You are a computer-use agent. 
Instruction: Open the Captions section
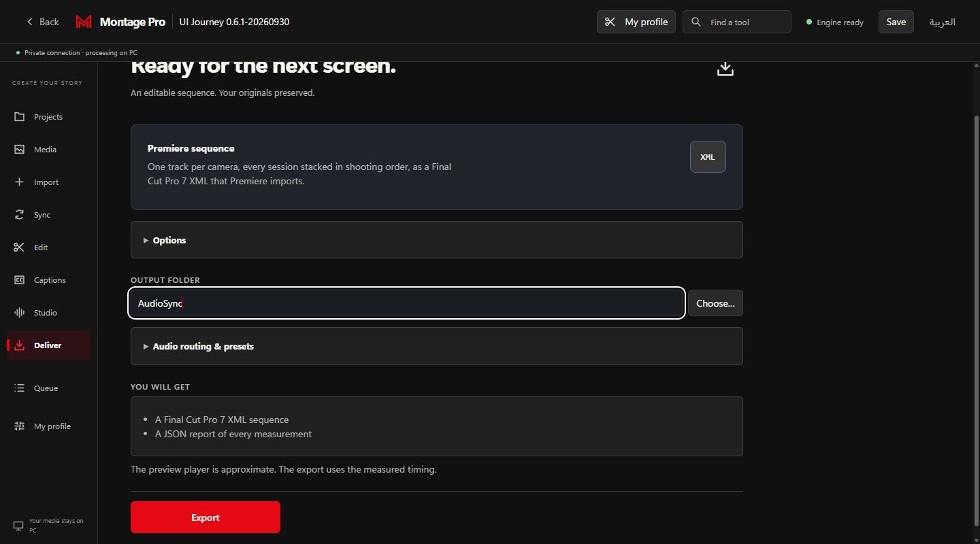tap(48, 280)
